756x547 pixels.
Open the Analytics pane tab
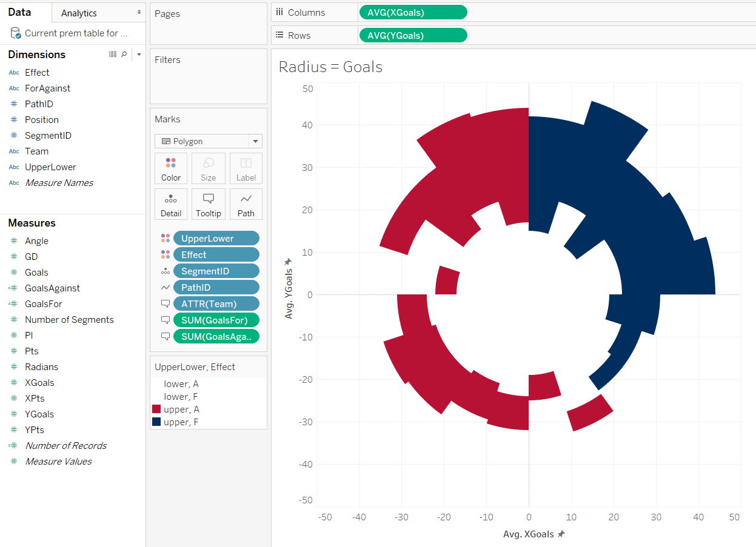coord(79,13)
